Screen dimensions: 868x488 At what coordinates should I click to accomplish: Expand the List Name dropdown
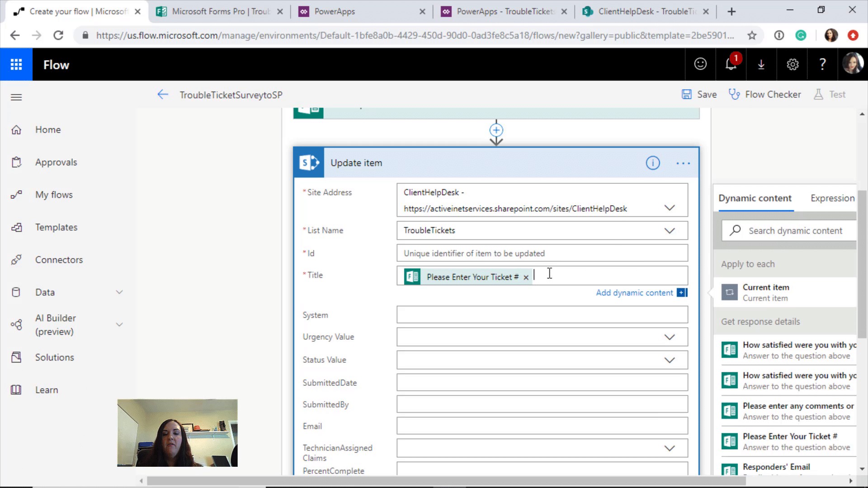pyautogui.click(x=670, y=230)
